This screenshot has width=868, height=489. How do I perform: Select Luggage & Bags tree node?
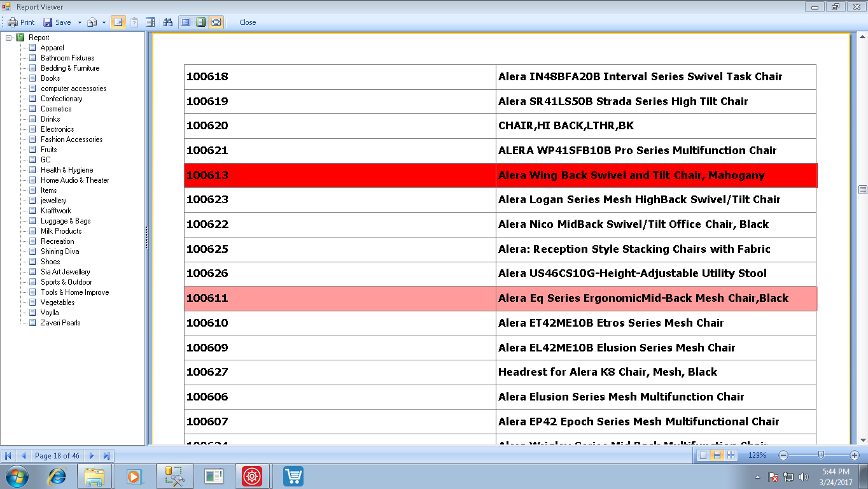66,221
